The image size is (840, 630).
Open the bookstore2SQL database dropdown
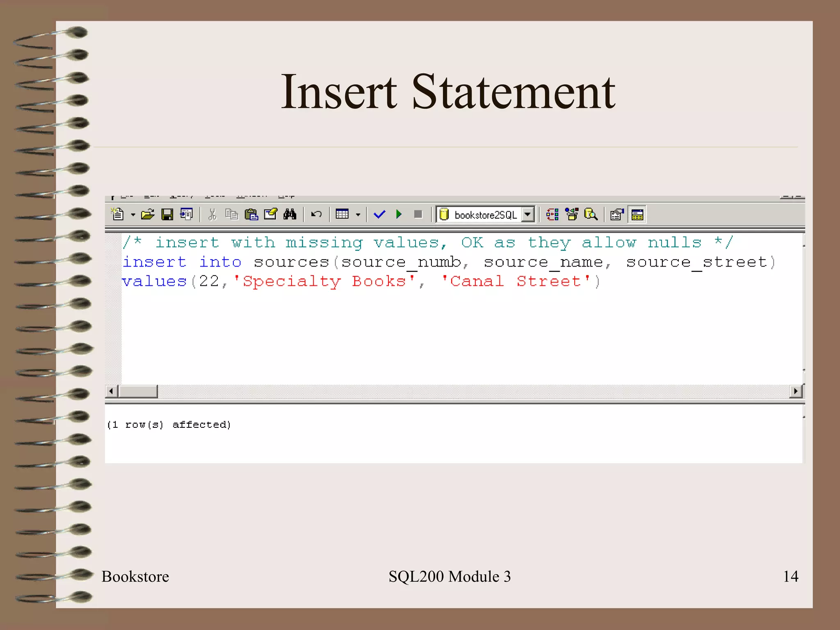coord(528,214)
